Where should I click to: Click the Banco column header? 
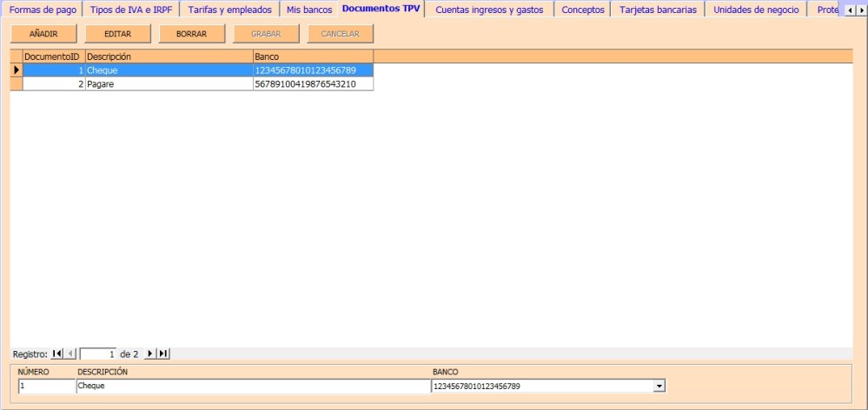click(x=312, y=56)
